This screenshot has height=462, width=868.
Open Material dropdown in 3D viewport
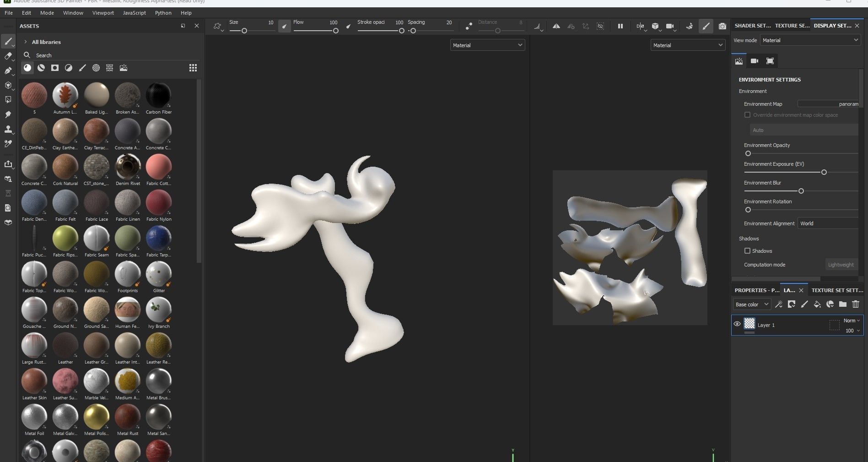click(x=487, y=45)
